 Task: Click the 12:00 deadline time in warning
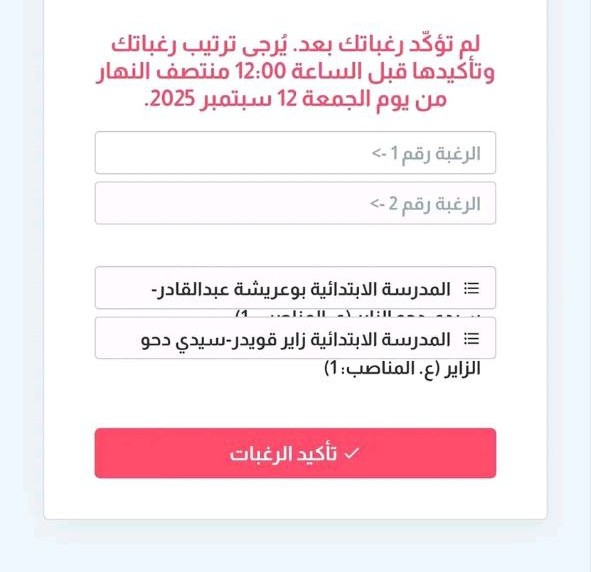(261, 71)
